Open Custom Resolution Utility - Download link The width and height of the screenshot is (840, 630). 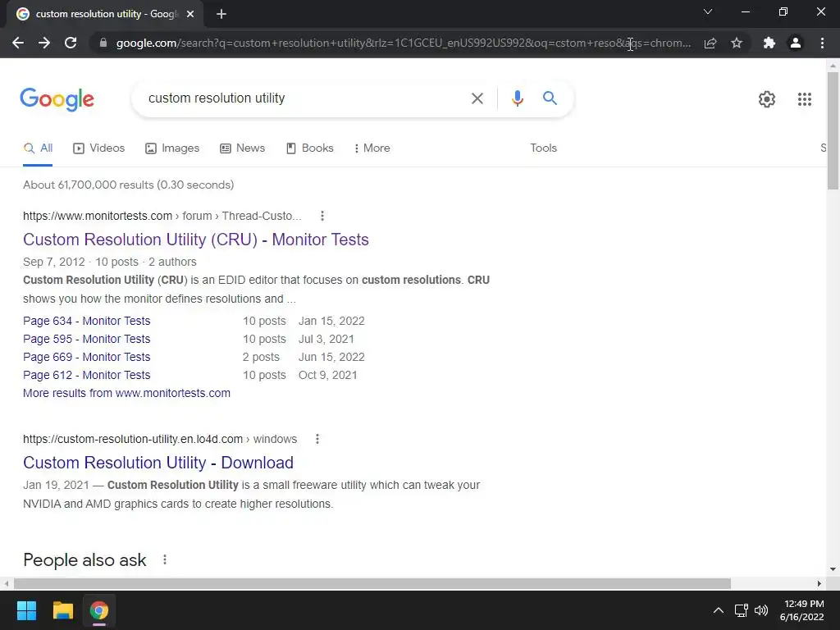[x=158, y=463]
